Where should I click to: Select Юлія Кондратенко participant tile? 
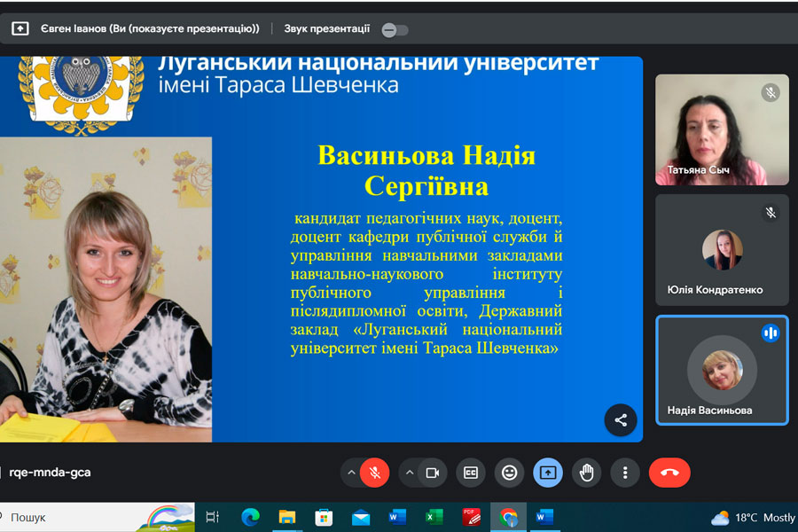point(722,250)
